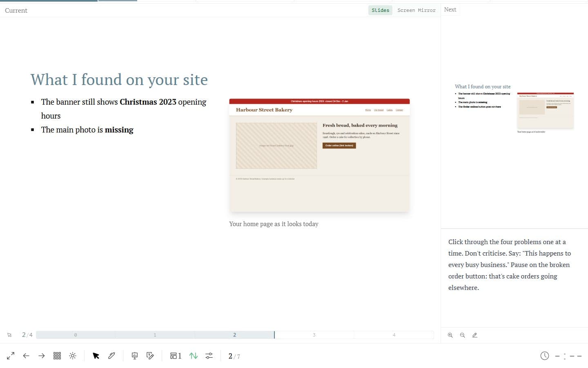This screenshot has width=588, height=368.
Task: Go to the next slide arrow
Action: click(x=42, y=356)
